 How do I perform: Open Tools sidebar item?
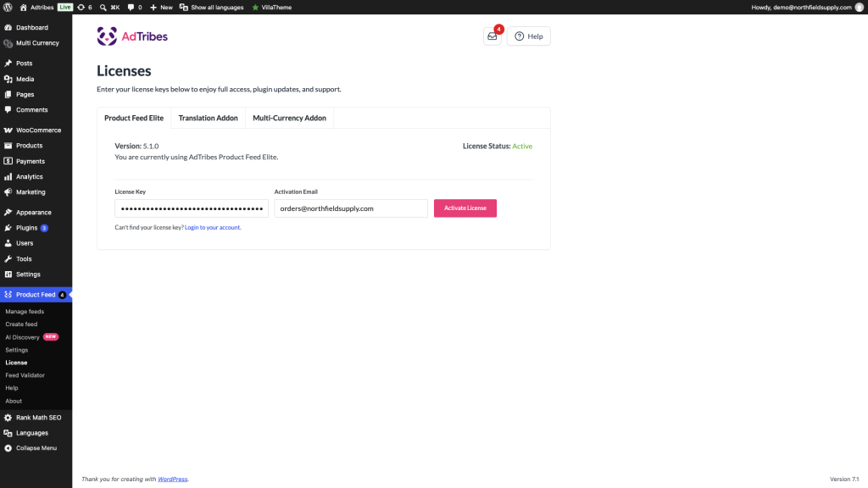click(x=36, y=259)
